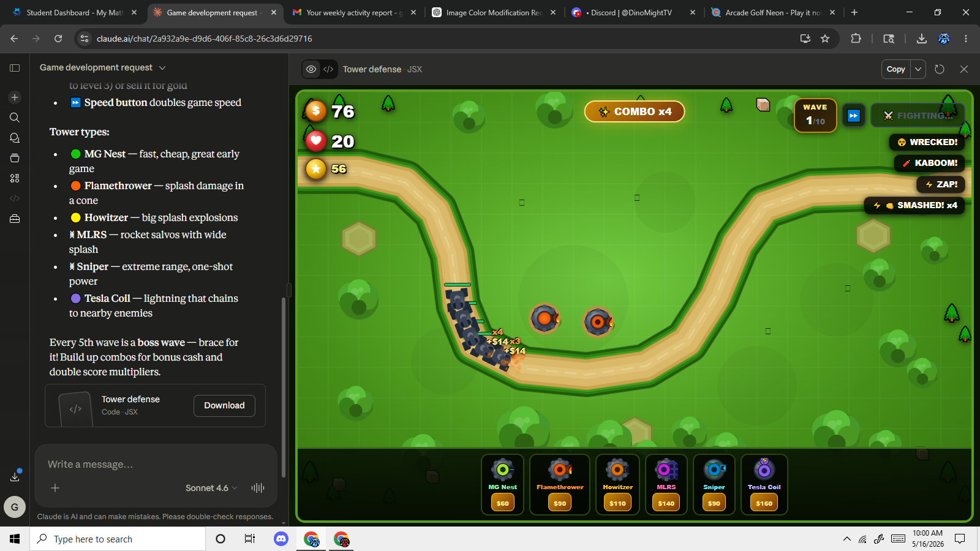Switch artifact to preview eye view

coord(311,69)
